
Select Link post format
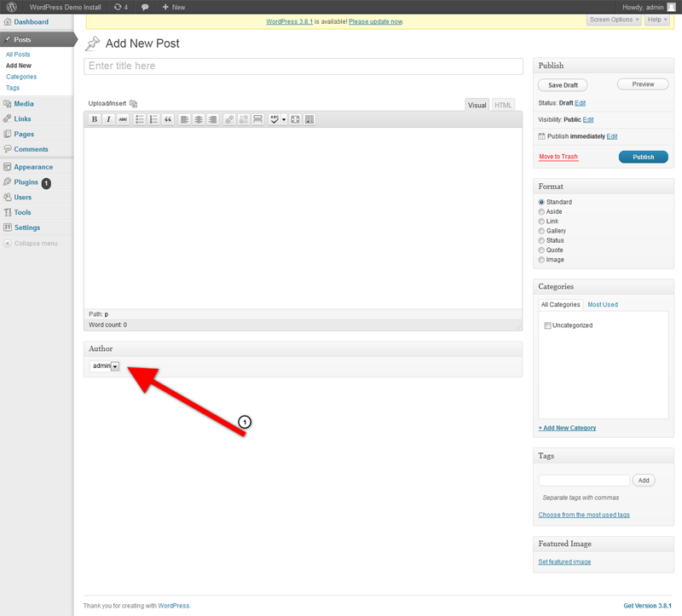(x=541, y=222)
